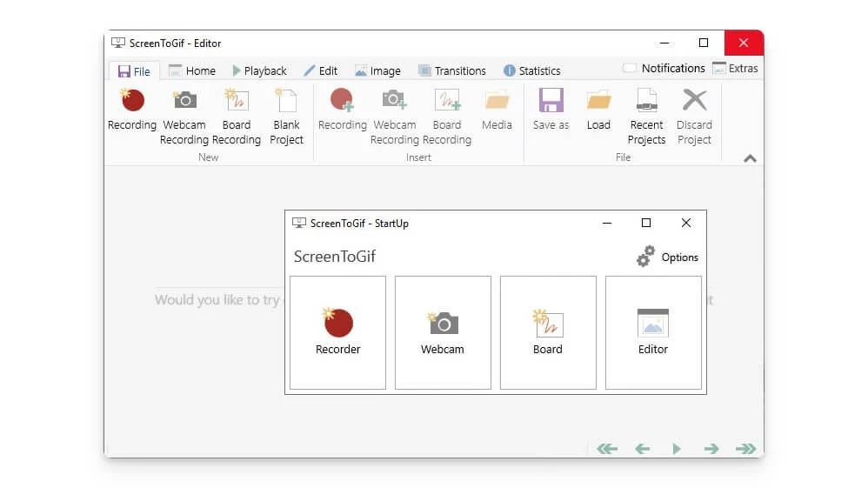
Task: Insert Media from folder
Action: tap(497, 110)
